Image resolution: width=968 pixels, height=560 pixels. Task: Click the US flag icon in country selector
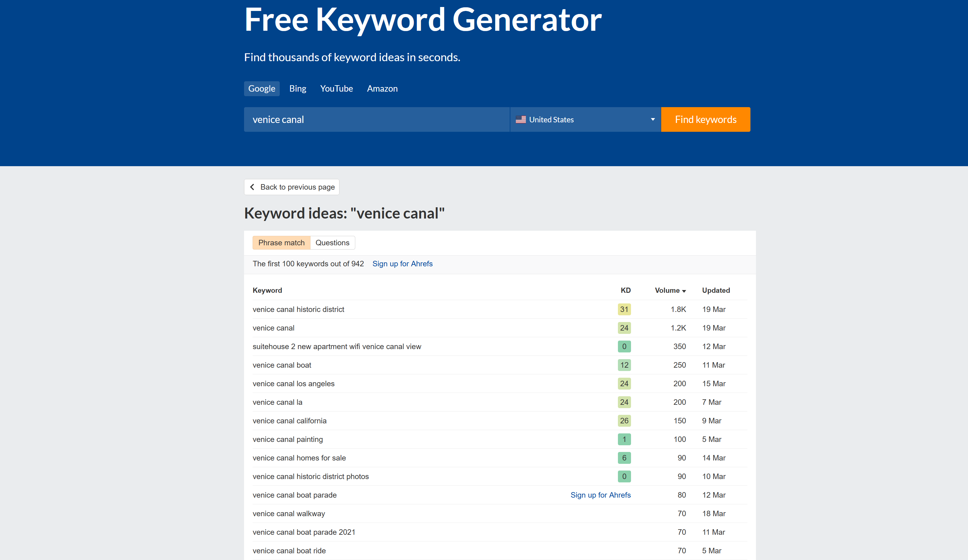521,119
